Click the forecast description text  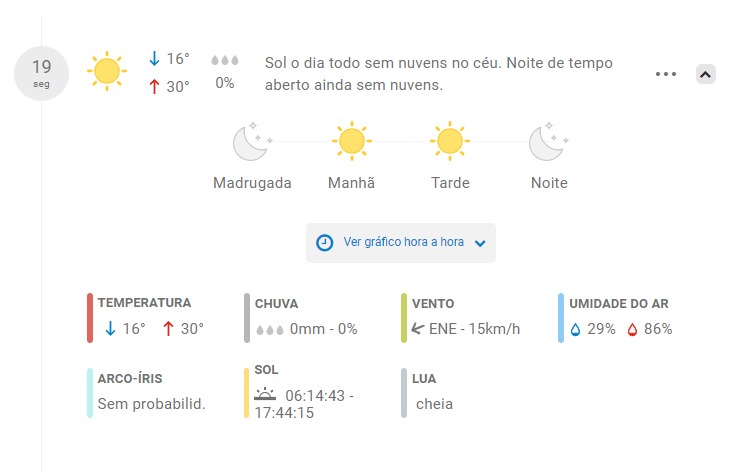click(439, 74)
